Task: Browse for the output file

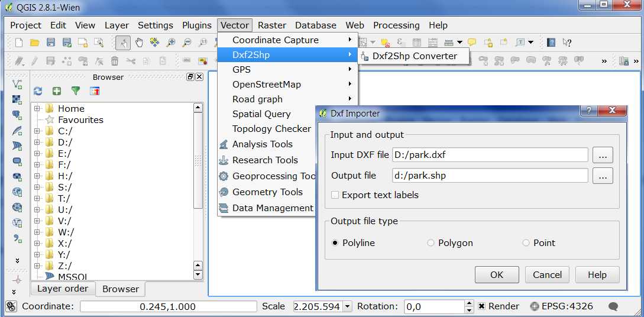Action: pos(603,176)
